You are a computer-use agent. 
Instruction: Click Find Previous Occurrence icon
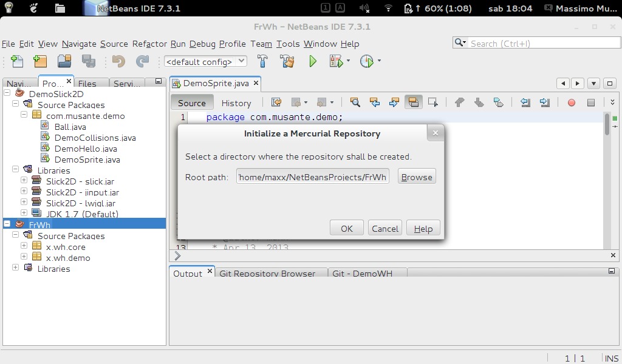[374, 103]
